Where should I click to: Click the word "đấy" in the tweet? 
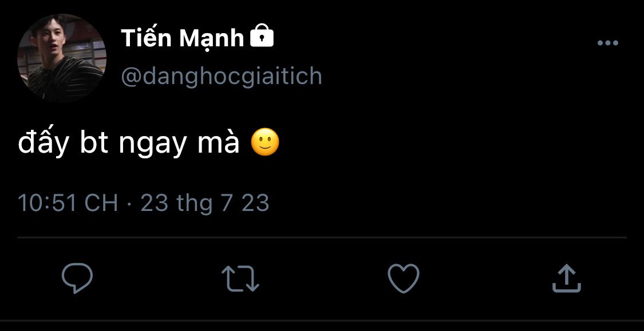tap(44, 143)
